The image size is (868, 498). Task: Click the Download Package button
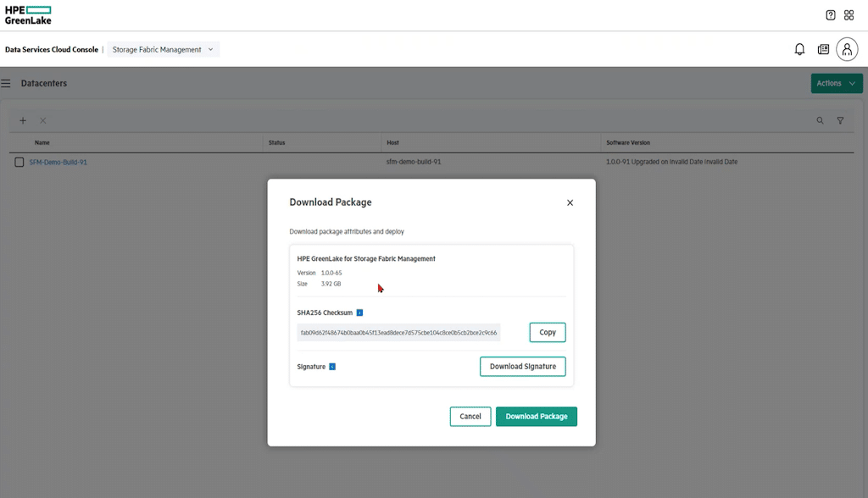pos(537,416)
